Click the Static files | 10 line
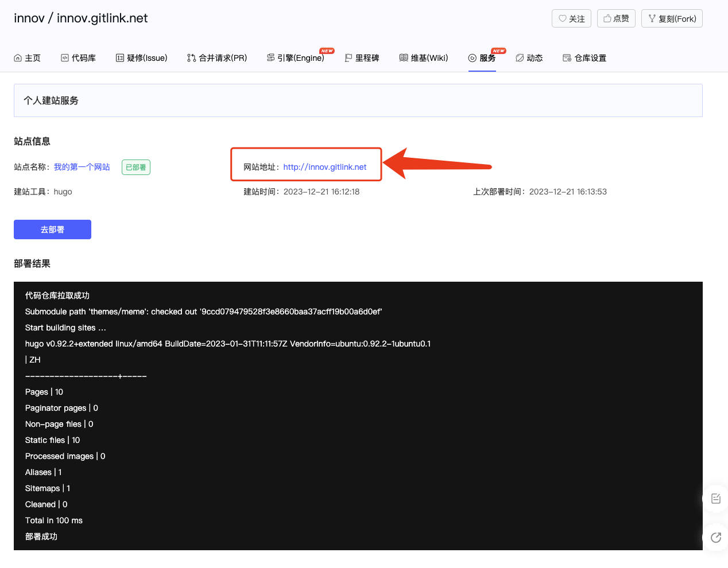728x568 pixels. pos(53,440)
